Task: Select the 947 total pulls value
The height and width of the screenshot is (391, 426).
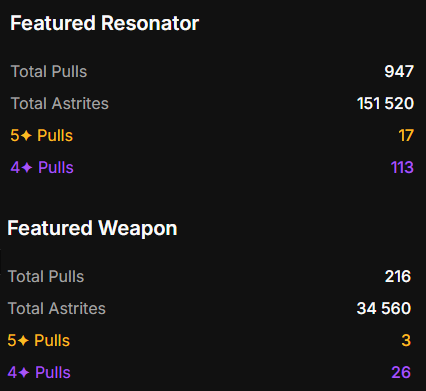Action: [x=399, y=71]
